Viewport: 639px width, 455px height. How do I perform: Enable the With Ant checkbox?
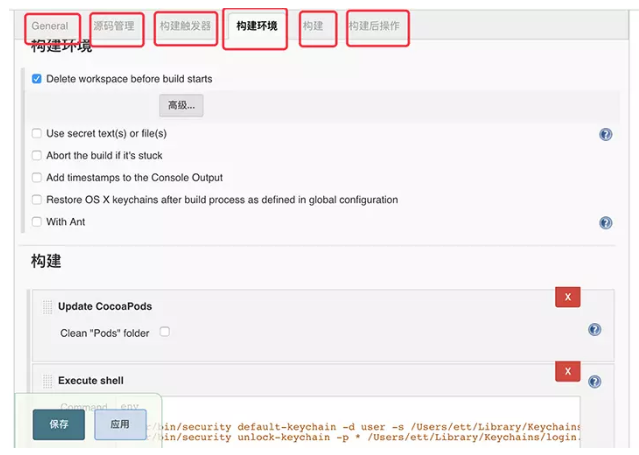tap(37, 222)
